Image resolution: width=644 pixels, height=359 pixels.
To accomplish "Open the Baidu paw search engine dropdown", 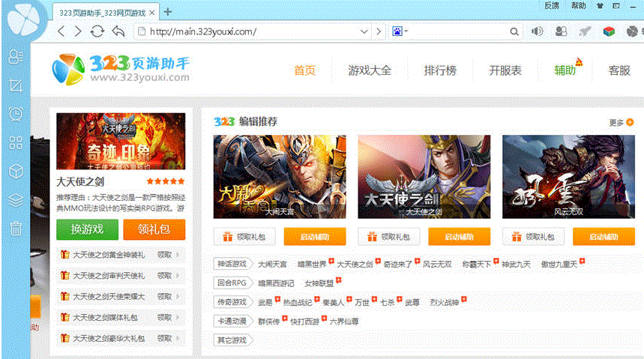I will coord(400,31).
